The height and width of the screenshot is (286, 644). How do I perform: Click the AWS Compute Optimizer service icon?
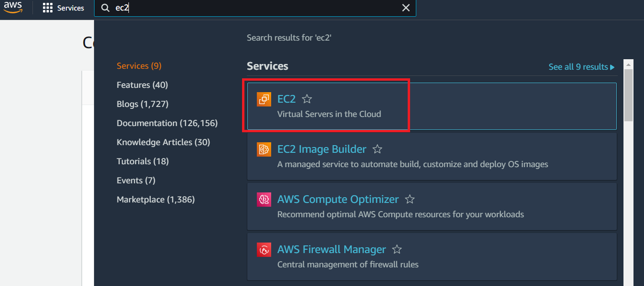264,199
